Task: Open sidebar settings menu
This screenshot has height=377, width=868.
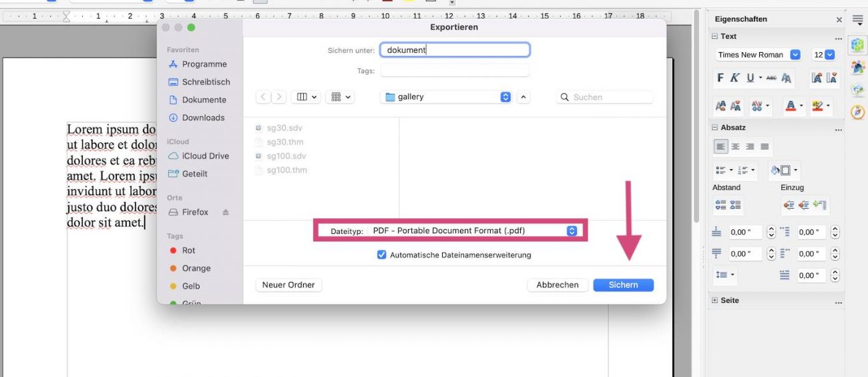Action: (x=858, y=20)
